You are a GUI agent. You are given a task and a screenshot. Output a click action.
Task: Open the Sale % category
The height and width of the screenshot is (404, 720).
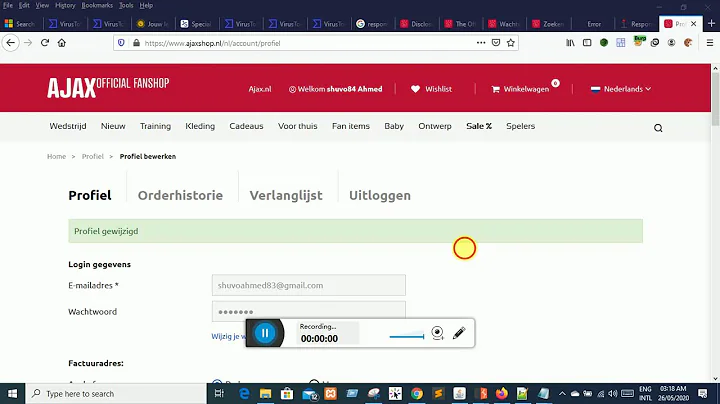point(479,126)
